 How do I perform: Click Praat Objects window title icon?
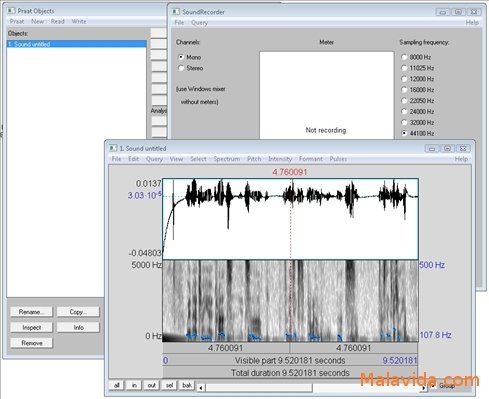[x=11, y=11]
